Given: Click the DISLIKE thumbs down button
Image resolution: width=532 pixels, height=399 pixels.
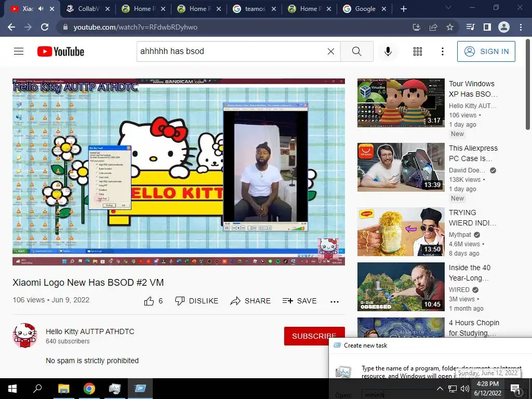Looking at the screenshot, I should click(196, 301).
